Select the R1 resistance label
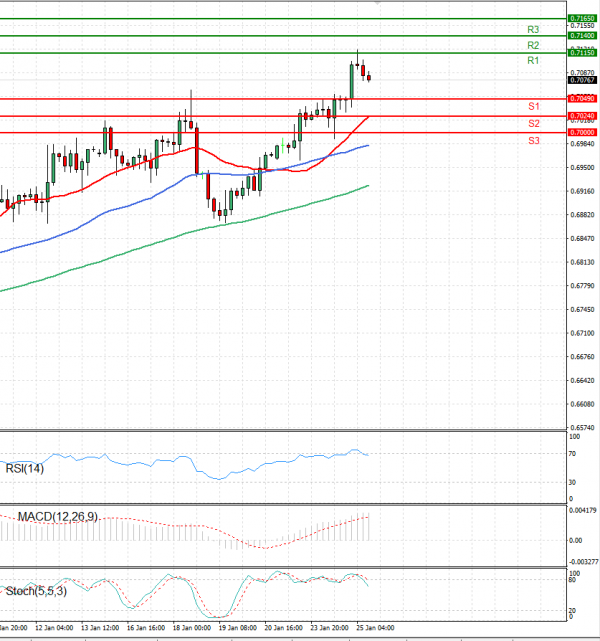This screenshot has width=600, height=641. coord(533,61)
